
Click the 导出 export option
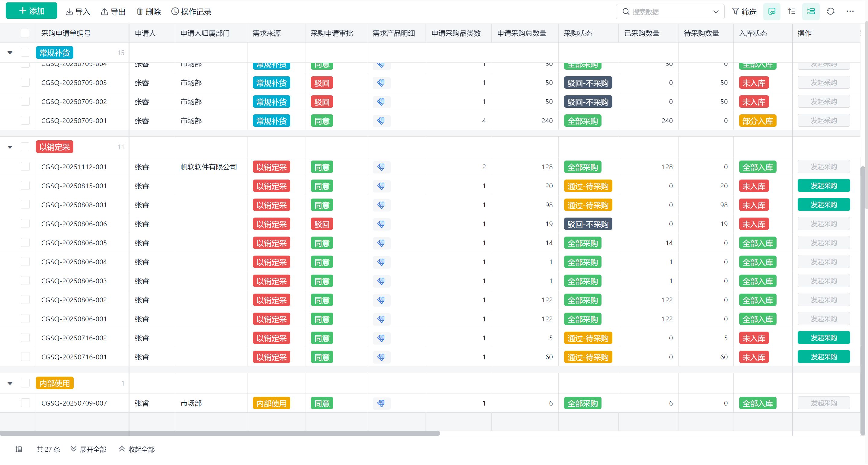pos(113,12)
